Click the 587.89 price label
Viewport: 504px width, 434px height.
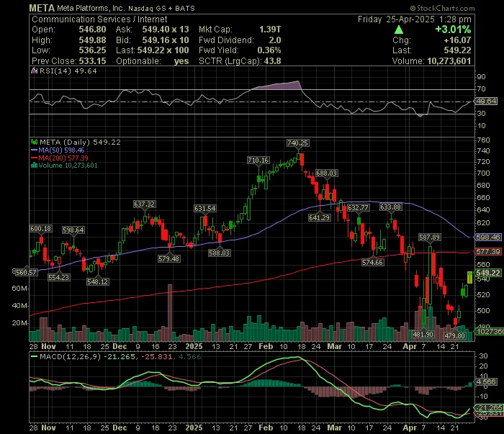pyautogui.click(x=429, y=238)
